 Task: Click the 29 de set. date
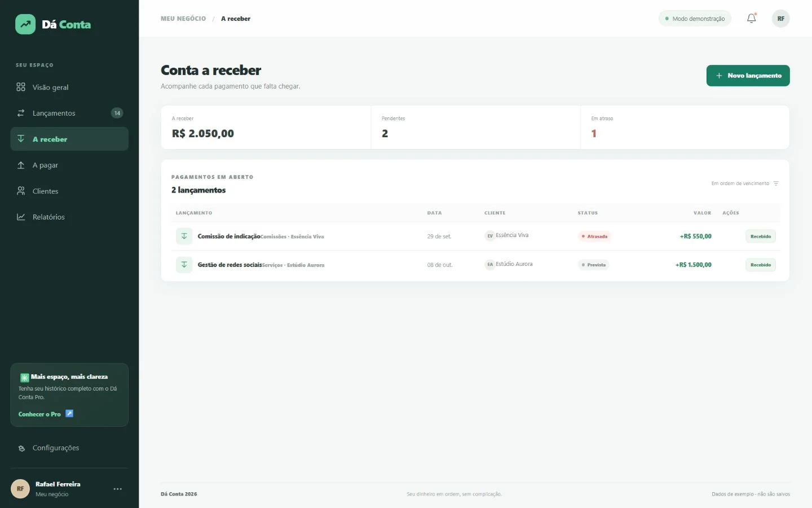pyautogui.click(x=439, y=237)
